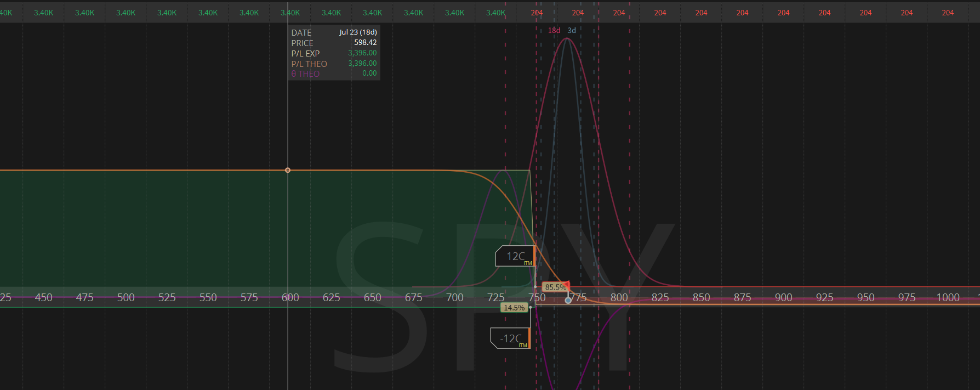Click the DATE label in the tooltip
The height and width of the screenshot is (390, 980).
pyautogui.click(x=301, y=32)
